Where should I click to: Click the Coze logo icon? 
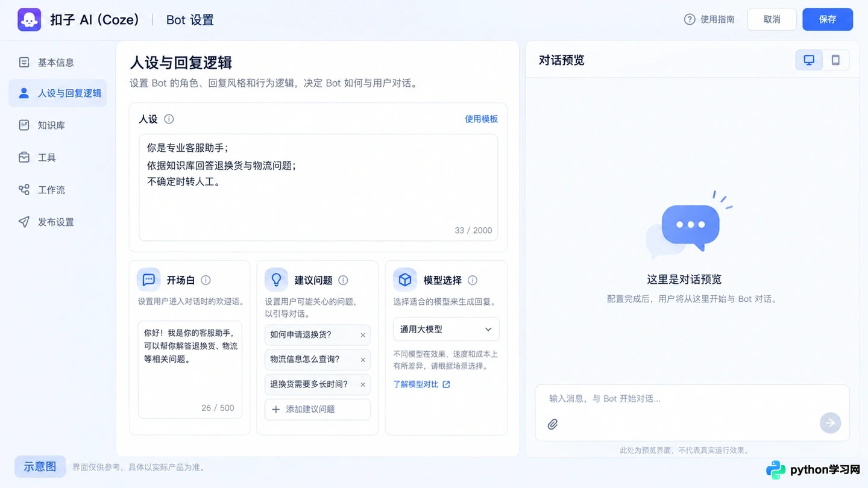tap(30, 19)
